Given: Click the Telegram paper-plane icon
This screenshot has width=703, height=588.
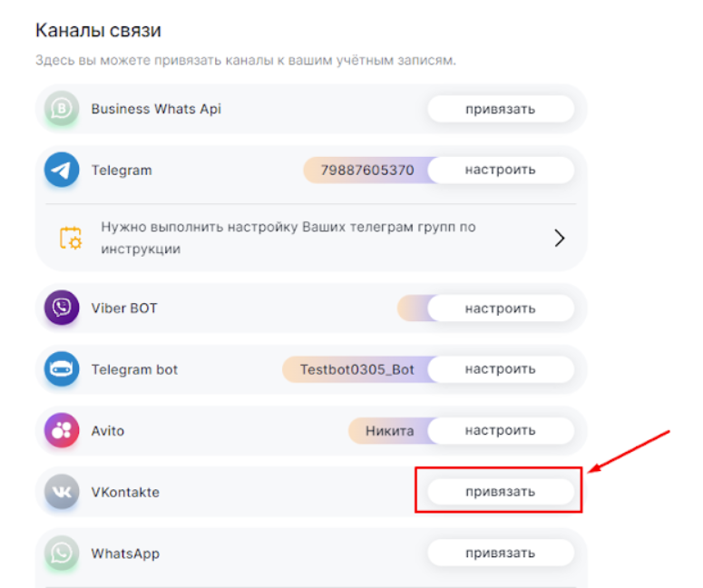Looking at the screenshot, I should click(x=62, y=170).
